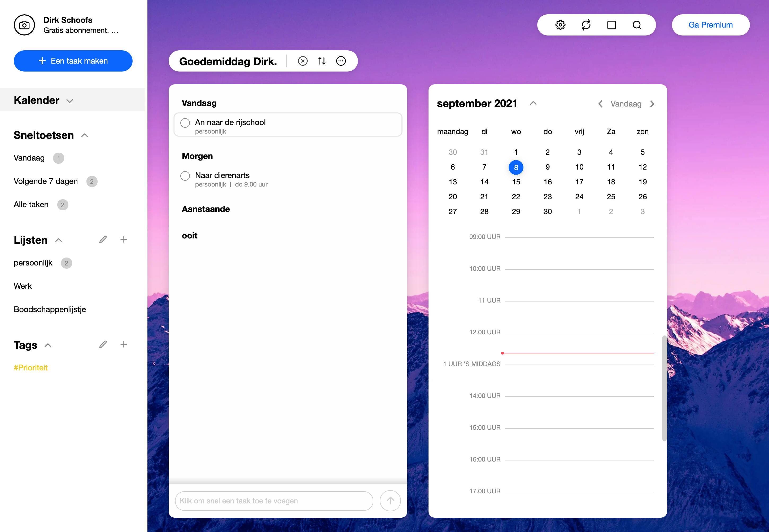Open search with the magnifier icon

coord(637,25)
